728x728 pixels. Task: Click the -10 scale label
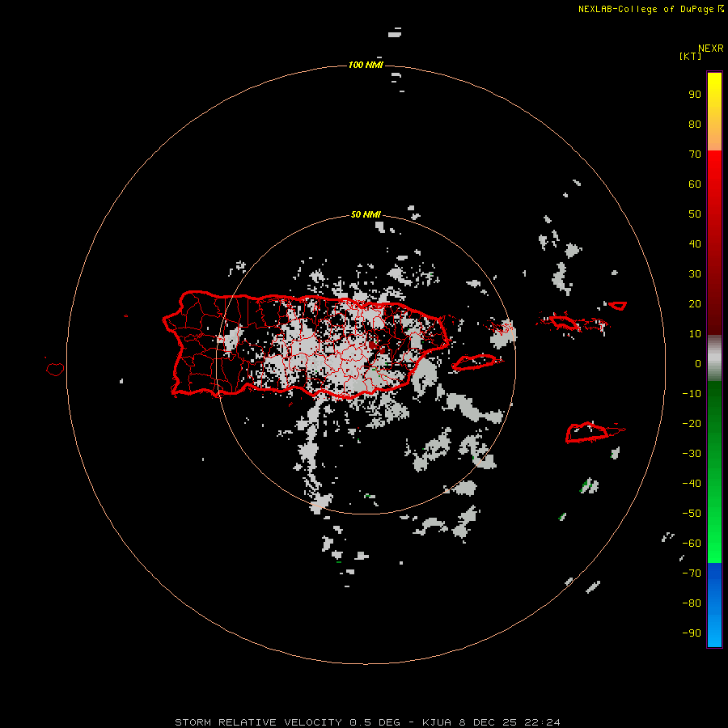[692, 394]
